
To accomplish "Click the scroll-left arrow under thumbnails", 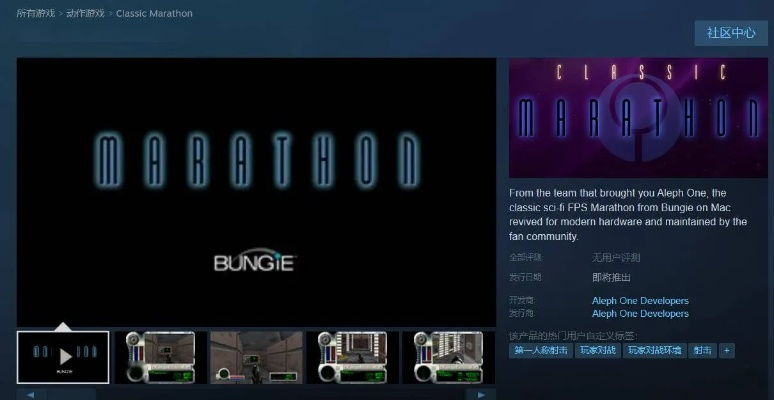I will pyautogui.click(x=30, y=394).
